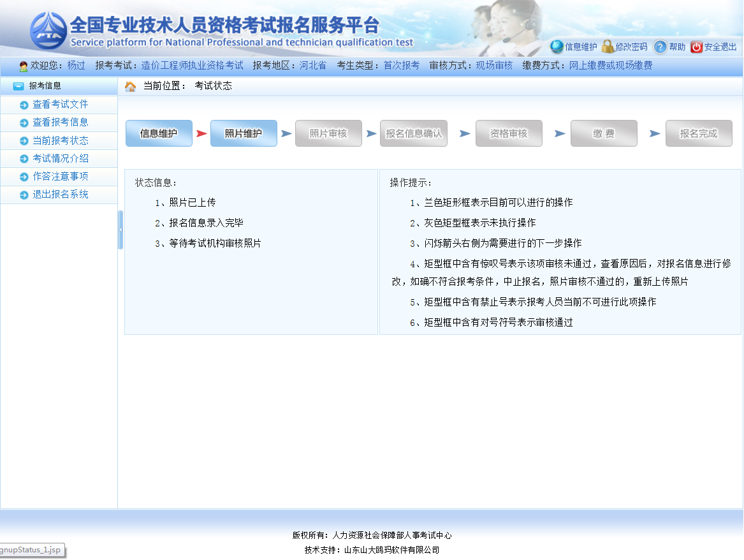This screenshot has width=744, height=560.
Task: Open 查看考试文件 in the sidebar
Action: click(61, 105)
